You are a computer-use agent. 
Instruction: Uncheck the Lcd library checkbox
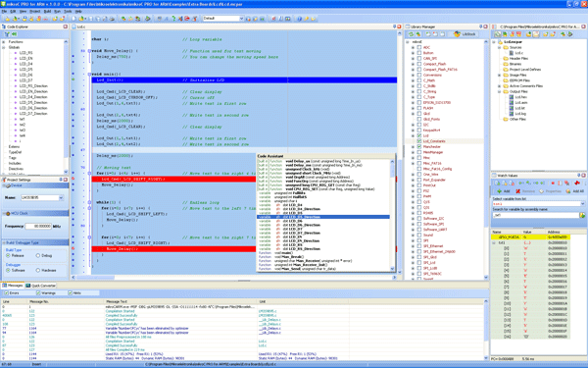(418, 135)
